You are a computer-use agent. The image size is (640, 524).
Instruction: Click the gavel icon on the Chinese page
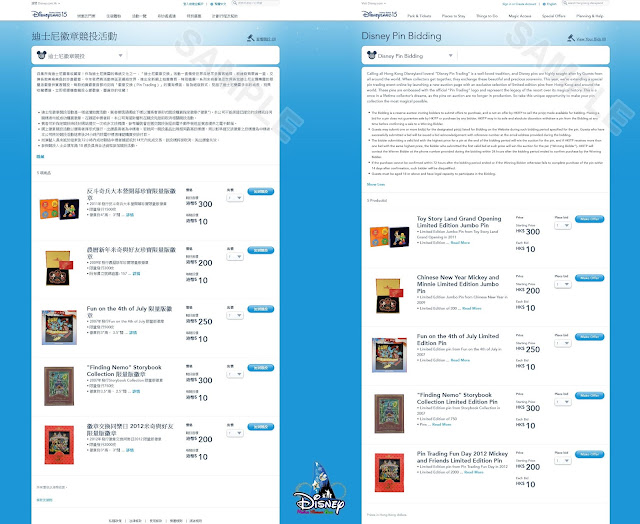point(251,38)
